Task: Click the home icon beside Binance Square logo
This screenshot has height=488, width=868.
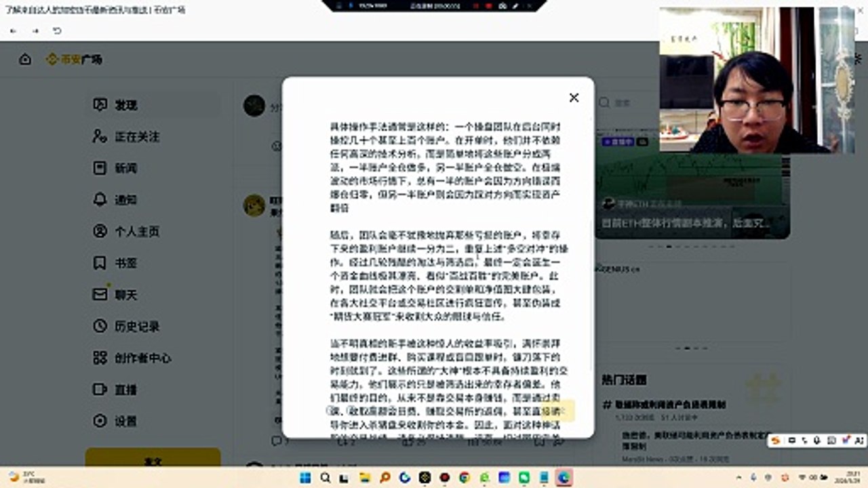Action: (x=25, y=59)
